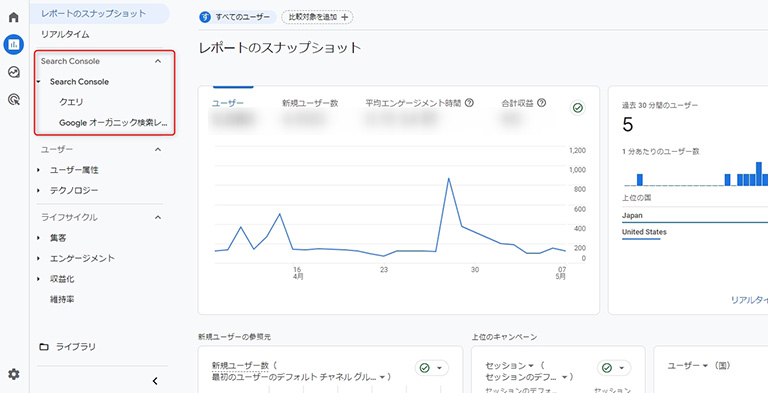Viewport: 768px width, 393px height.
Task: Collapse the Search Console section chevron
Action: click(158, 61)
